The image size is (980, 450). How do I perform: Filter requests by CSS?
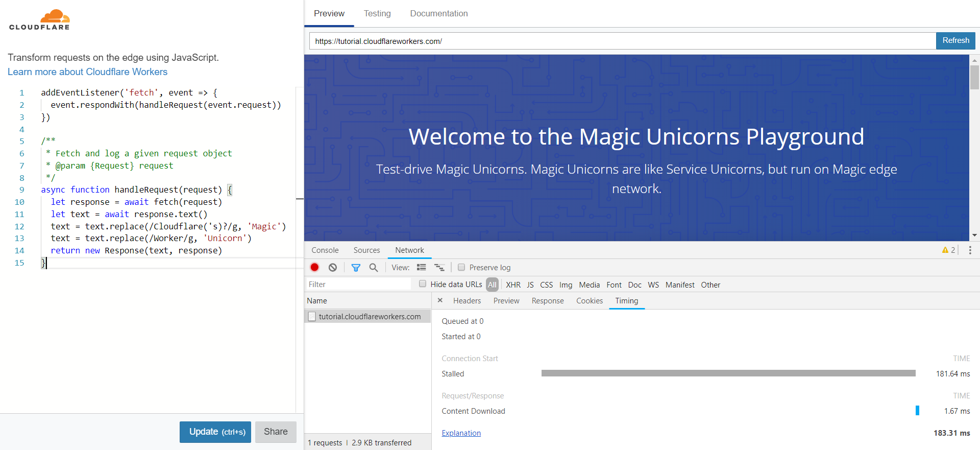coord(546,285)
